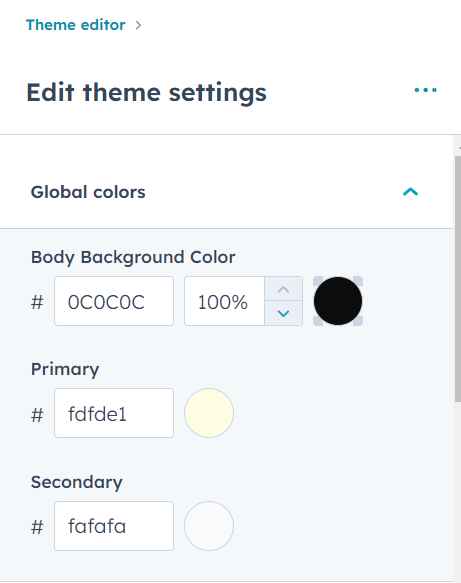
Task: Click the scrollbar up arrow at top
Action: pos(458,147)
